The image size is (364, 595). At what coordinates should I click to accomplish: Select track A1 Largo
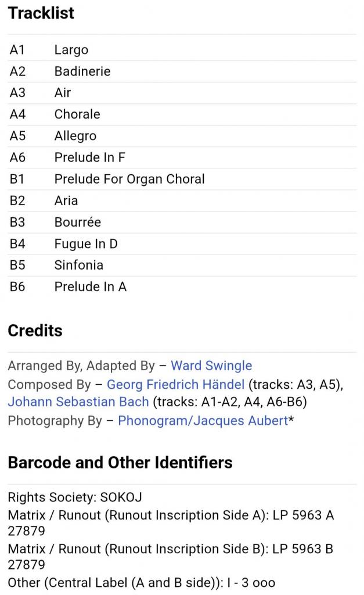(x=71, y=50)
